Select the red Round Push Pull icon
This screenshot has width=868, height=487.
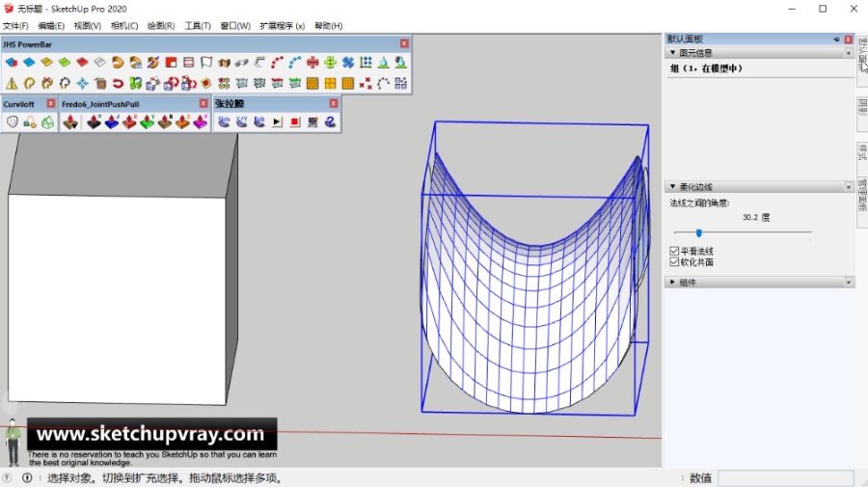coord(129,122)
